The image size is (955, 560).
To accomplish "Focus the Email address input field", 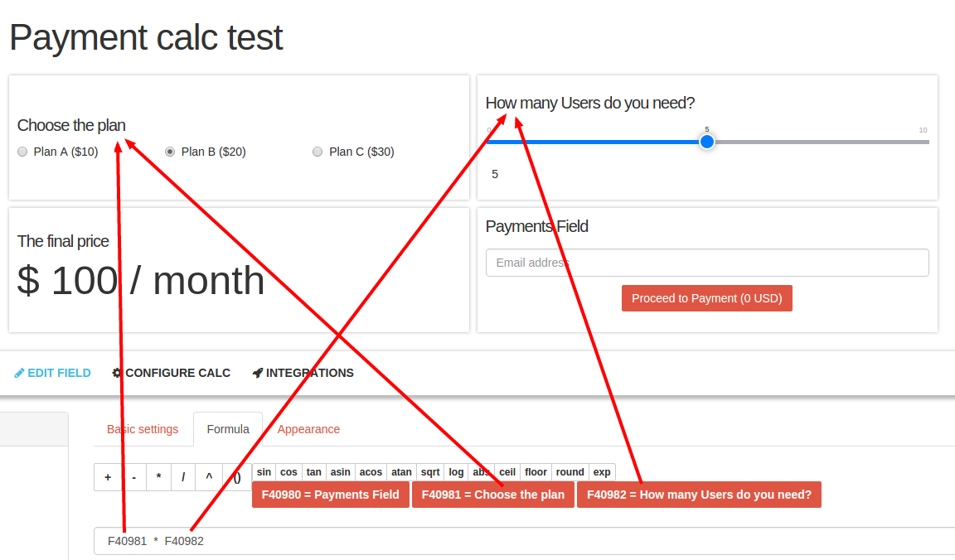I will point(707,263).
